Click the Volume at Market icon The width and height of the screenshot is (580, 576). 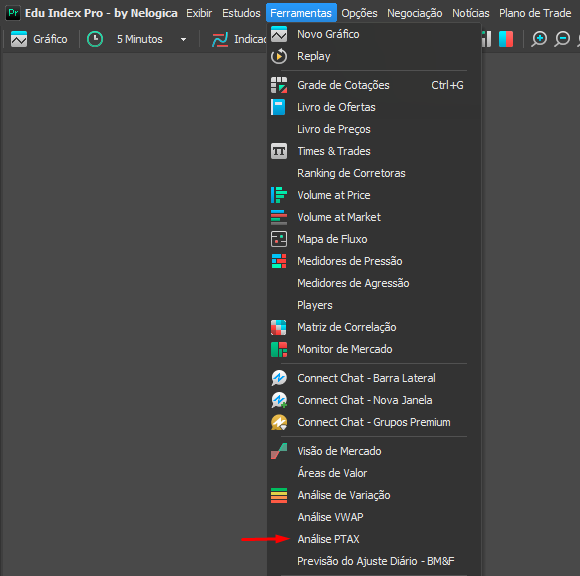point(279,217)
